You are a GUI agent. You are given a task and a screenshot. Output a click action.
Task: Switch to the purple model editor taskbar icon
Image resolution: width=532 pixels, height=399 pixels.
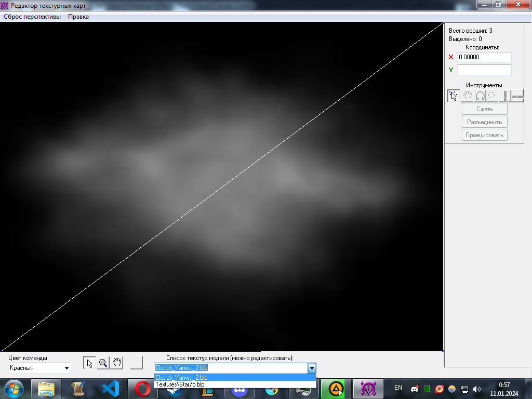(368, 389)
